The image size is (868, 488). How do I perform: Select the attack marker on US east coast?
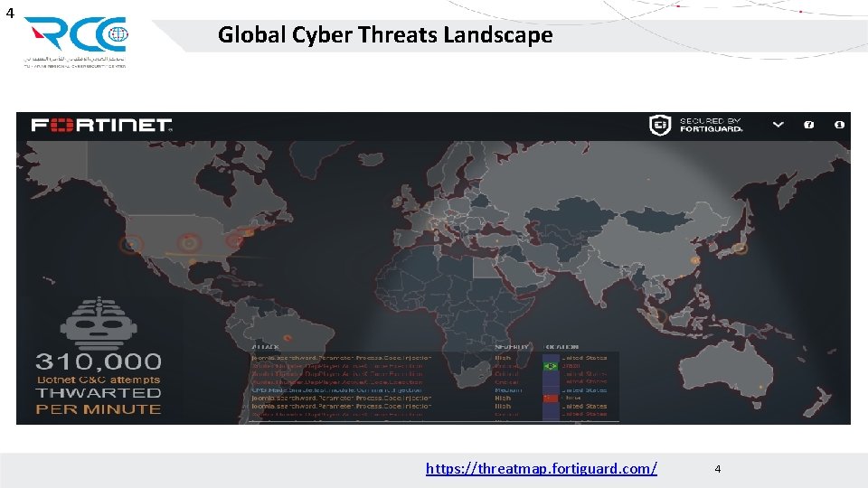click(x=235, y=240)
